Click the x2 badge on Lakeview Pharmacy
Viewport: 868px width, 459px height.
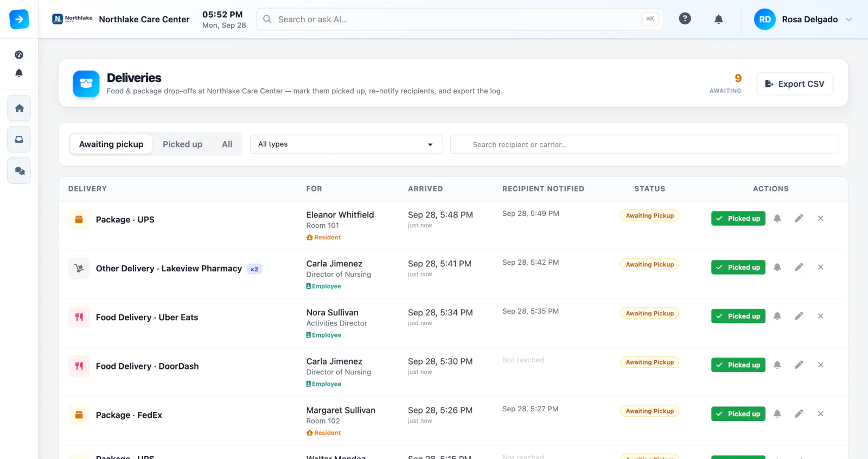(254, 269)
